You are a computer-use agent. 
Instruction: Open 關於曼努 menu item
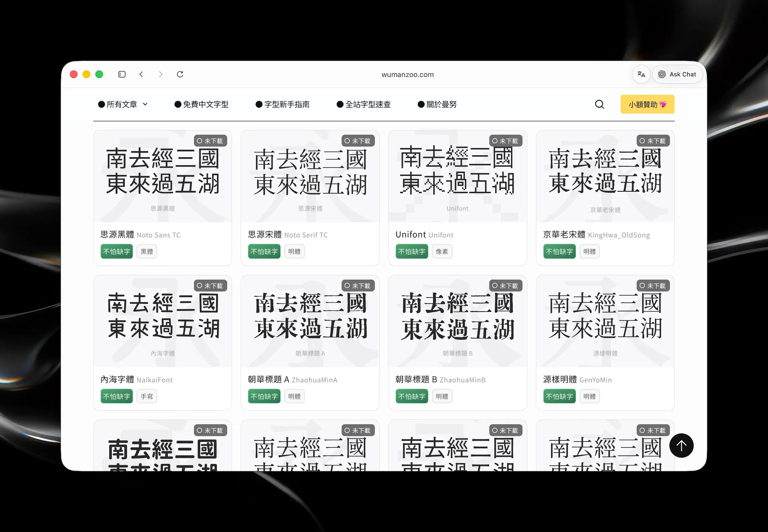pos(437,104)
